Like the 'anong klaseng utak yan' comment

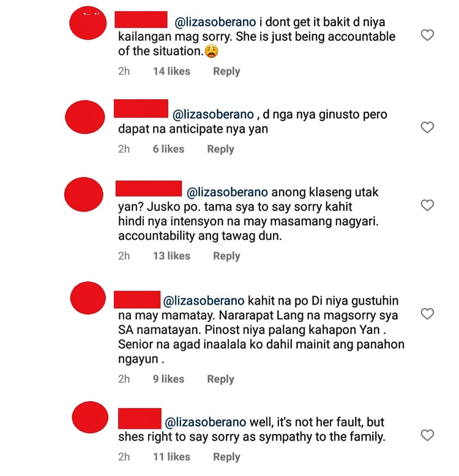[427, 206]
